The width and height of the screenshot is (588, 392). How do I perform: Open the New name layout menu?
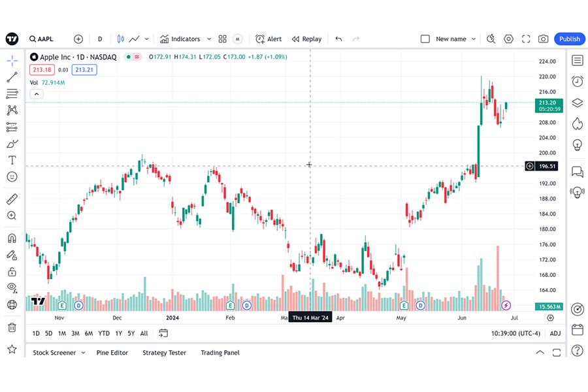click(455, 39)
